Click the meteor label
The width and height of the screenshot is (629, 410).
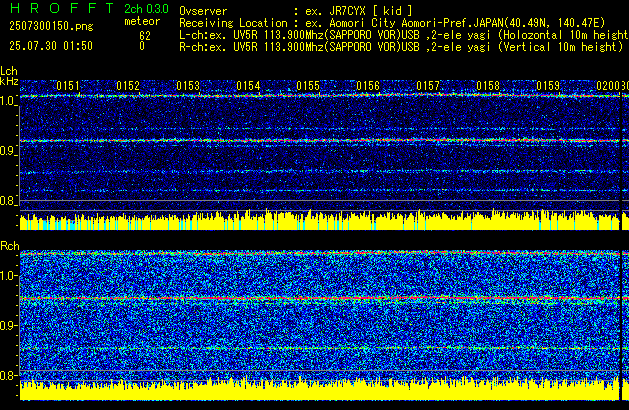coord(142,21)
